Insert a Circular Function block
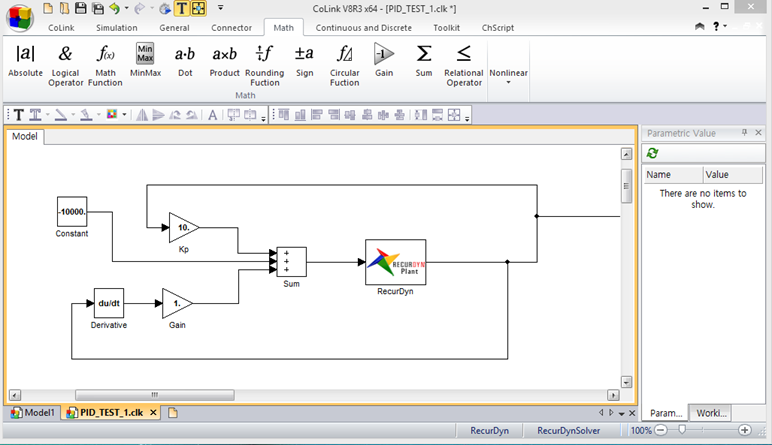 point(345,65)
